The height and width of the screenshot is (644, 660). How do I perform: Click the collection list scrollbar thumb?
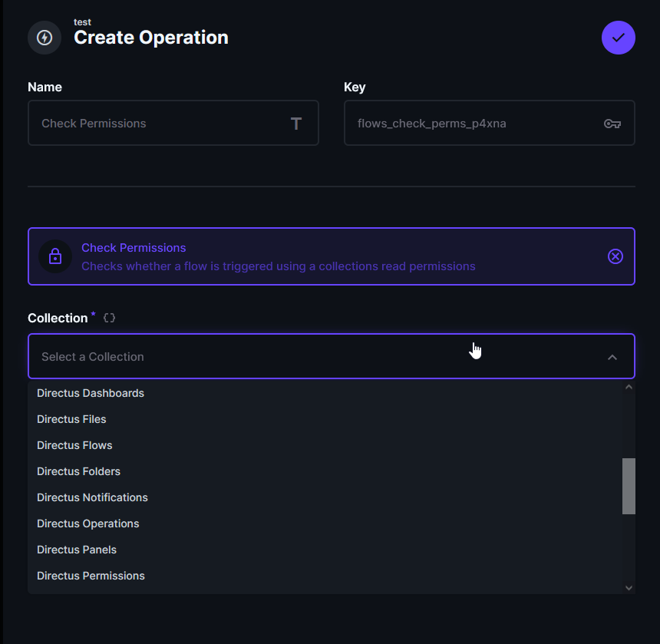(629, 486)
